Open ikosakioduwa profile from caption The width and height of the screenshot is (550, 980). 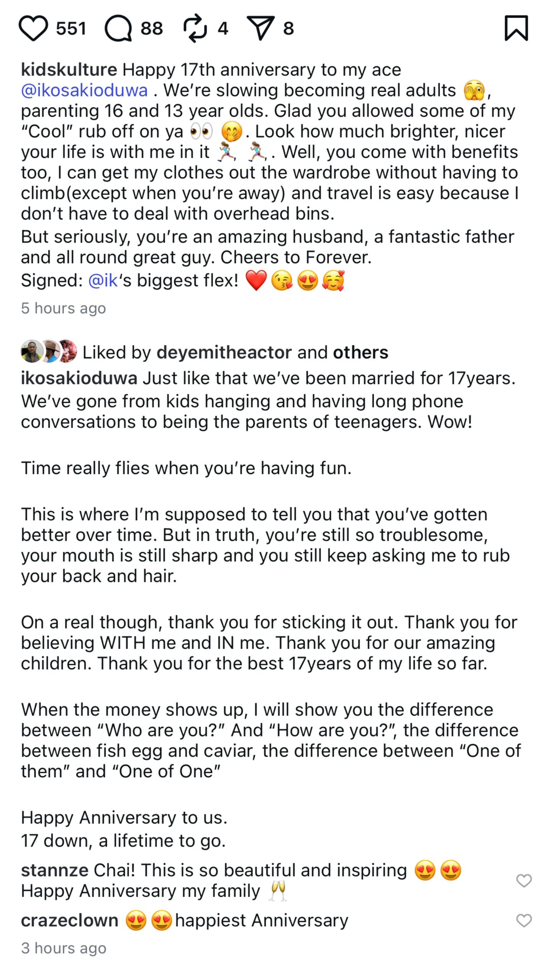[x=79, y=379]
